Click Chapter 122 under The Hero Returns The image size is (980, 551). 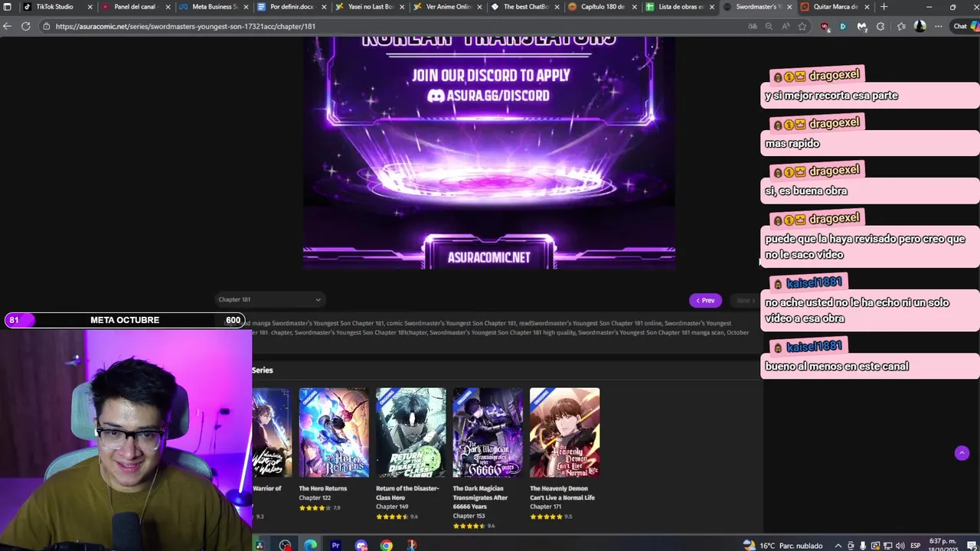click(315, 497)
